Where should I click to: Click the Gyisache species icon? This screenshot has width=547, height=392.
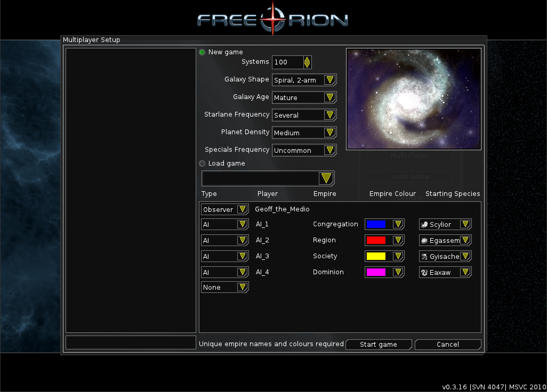click(424, 257)
